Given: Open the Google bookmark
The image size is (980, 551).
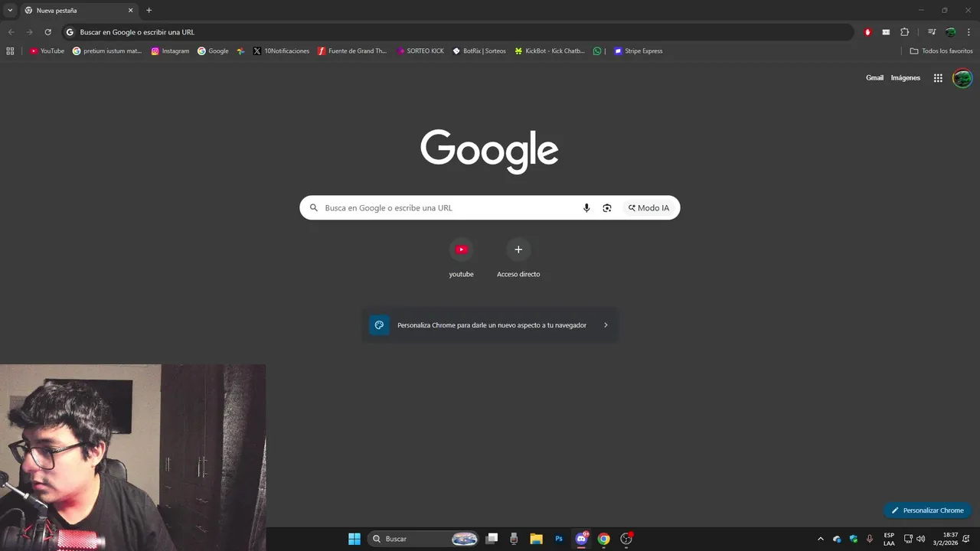Looking at the screenshot, I should pos(213,51).
